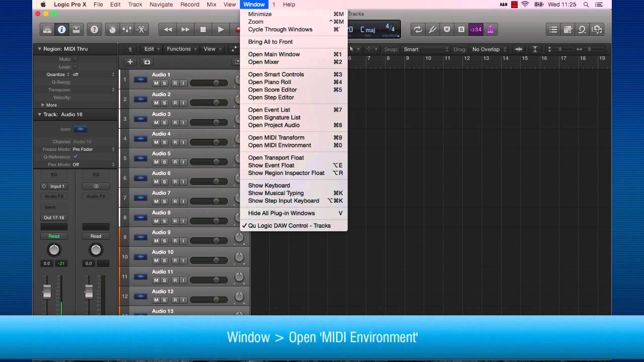Click the Out 17-18 output button
Viewport: 644px width, 362px height.
(x=54, y=218)
